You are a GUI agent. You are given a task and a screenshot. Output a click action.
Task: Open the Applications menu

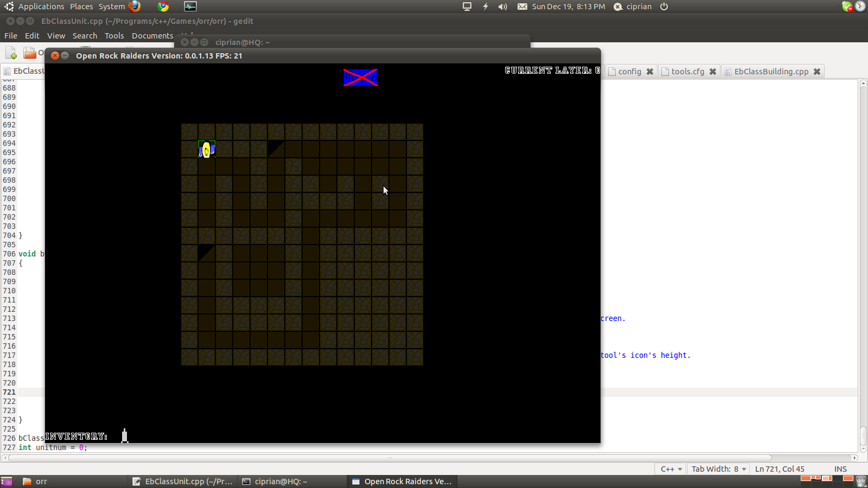click(41, 7)
